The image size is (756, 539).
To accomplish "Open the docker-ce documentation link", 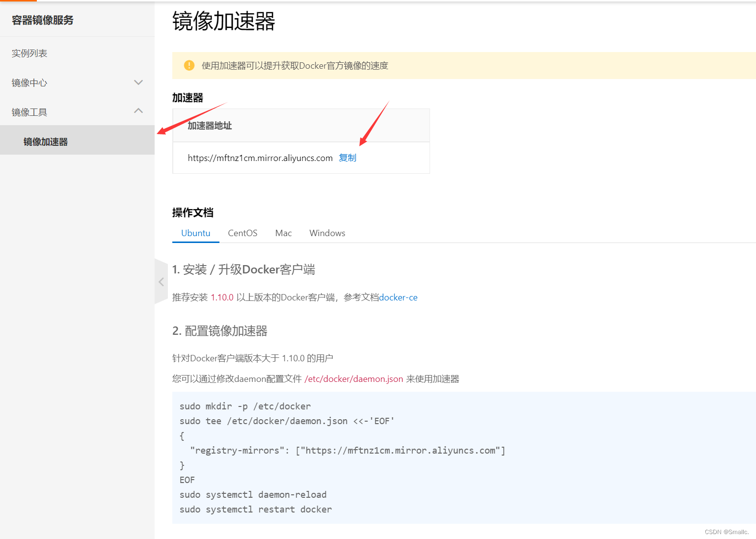I will [x=398, y=297].
